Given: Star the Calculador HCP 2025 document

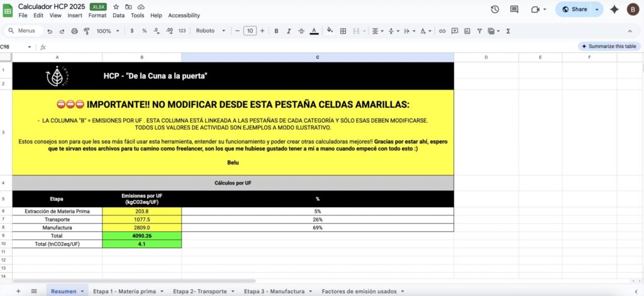Looking at the screenshot, I should coord(116,7).
